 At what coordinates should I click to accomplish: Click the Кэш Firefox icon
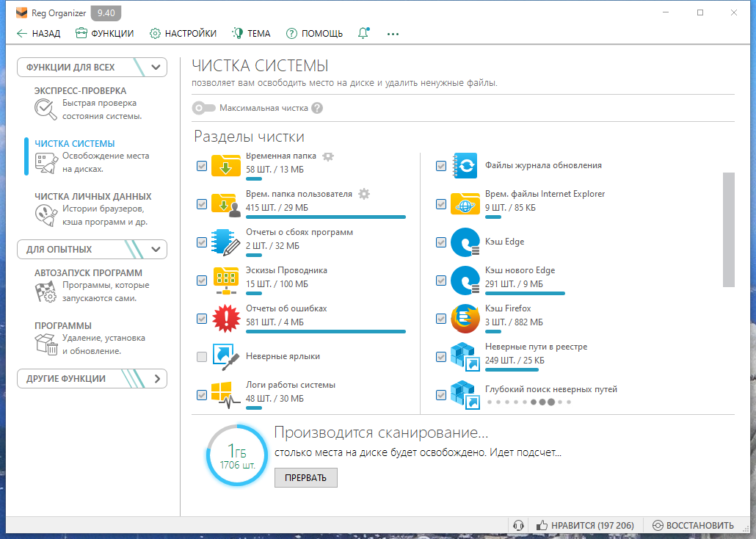point(465,319)
